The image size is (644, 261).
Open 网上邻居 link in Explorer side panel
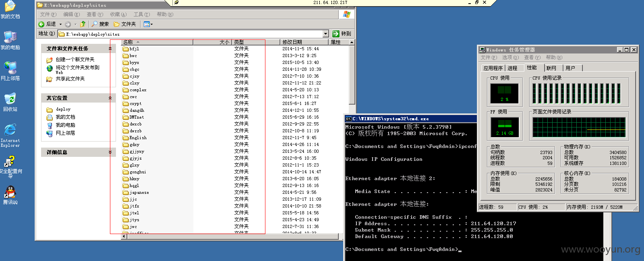[x=65, y=133]
